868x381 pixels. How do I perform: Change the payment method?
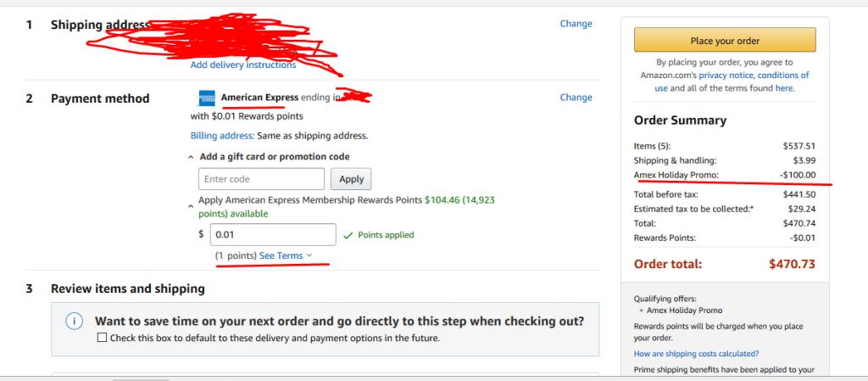point(576,98)
